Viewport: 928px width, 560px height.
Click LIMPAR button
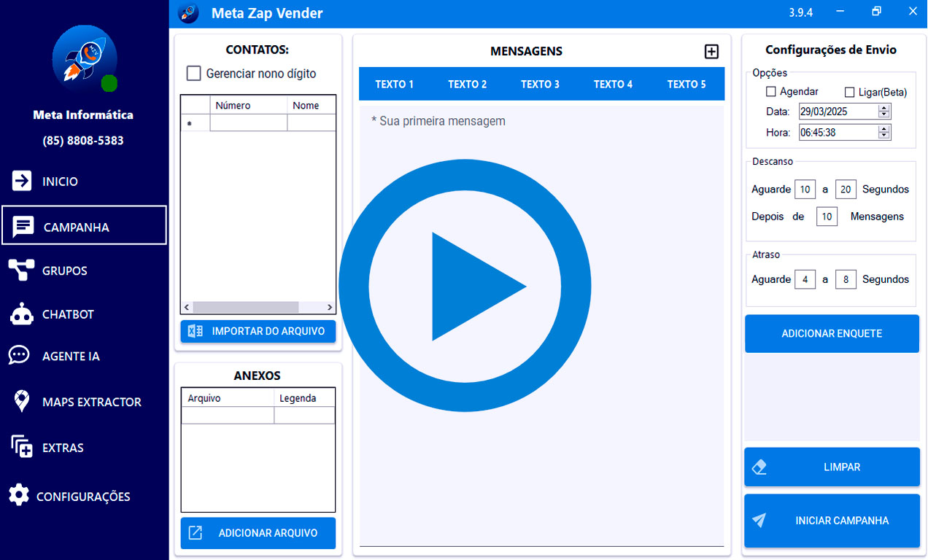point(832,467)
